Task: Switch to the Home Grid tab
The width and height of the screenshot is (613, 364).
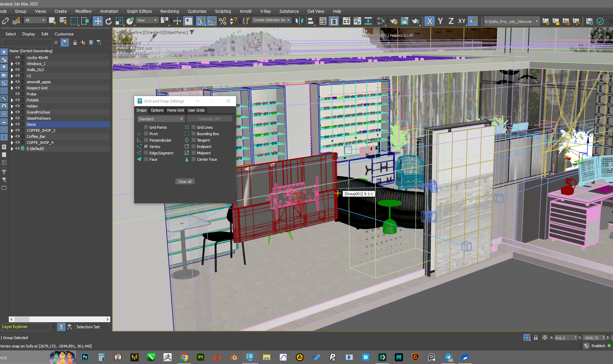Action: pyautogui.click(x=175, y=110)
